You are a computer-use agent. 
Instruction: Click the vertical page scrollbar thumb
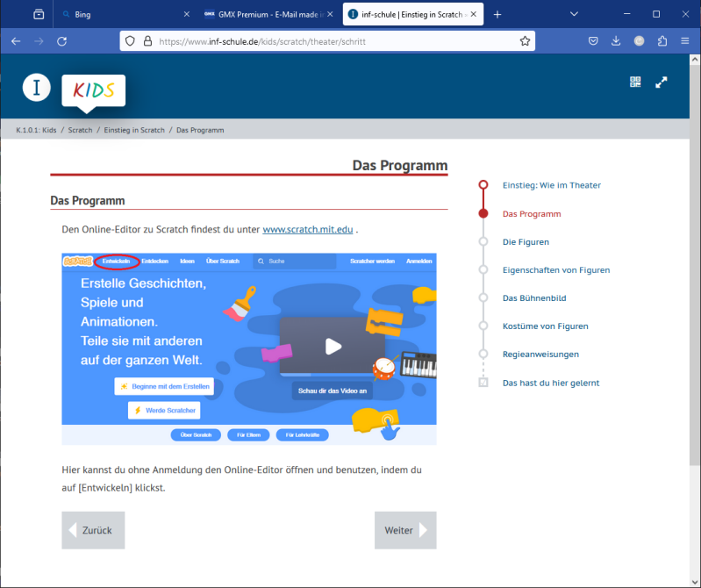695,265
